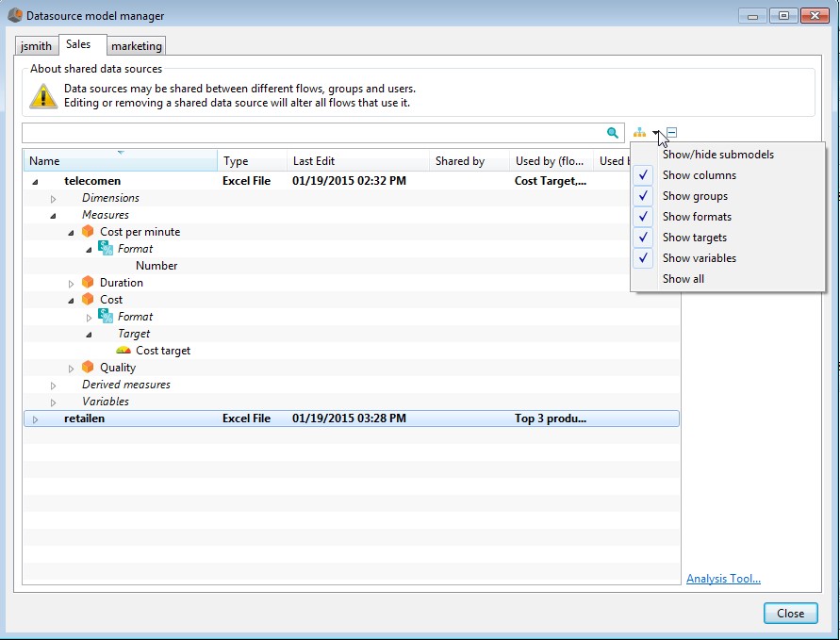Select the retailen row name
This screenshot has width=840, height=640.
click(x=84, y=418)
